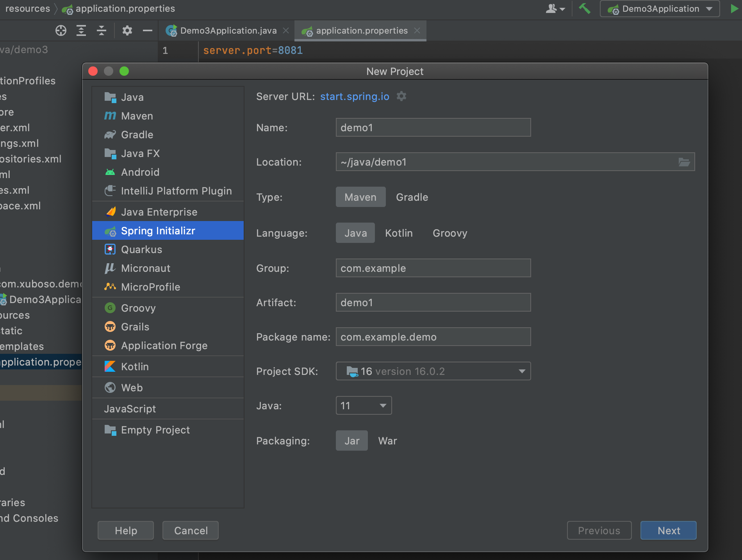Open server URL settings gear

pos(401,96)
